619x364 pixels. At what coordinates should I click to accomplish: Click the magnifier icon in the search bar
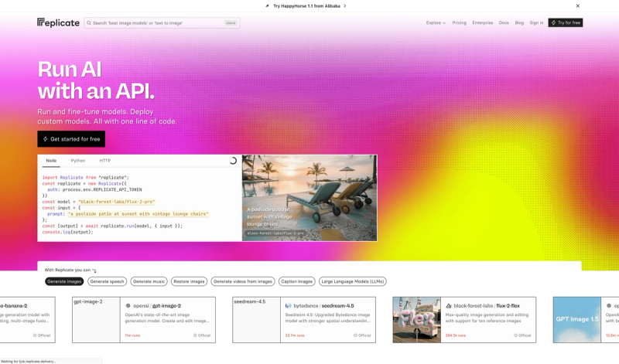point(89,23)
